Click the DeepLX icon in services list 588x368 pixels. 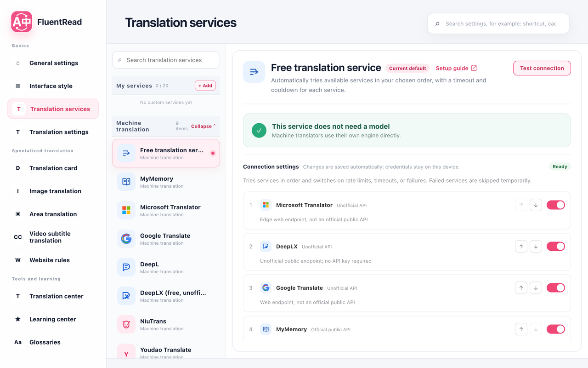tap(126, 296)
